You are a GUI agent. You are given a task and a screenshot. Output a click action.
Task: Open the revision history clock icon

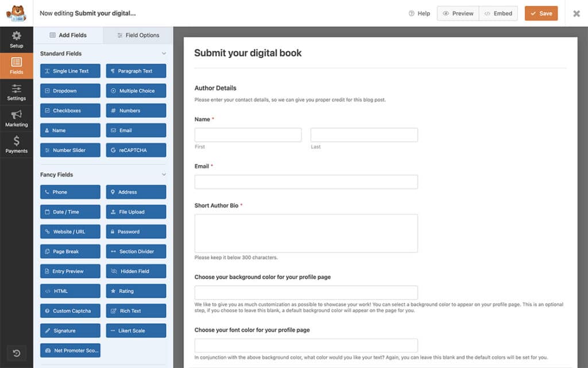(x=17, y=353)
